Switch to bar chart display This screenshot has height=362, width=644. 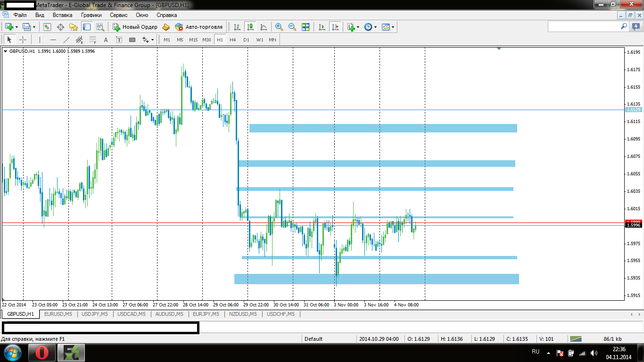click(x=237, y=27)
